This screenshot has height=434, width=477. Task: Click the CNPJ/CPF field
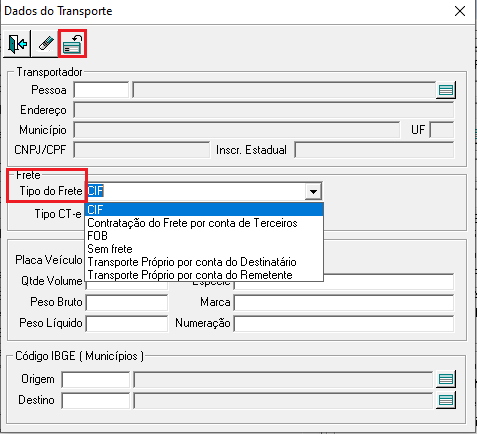coord(142,150)
